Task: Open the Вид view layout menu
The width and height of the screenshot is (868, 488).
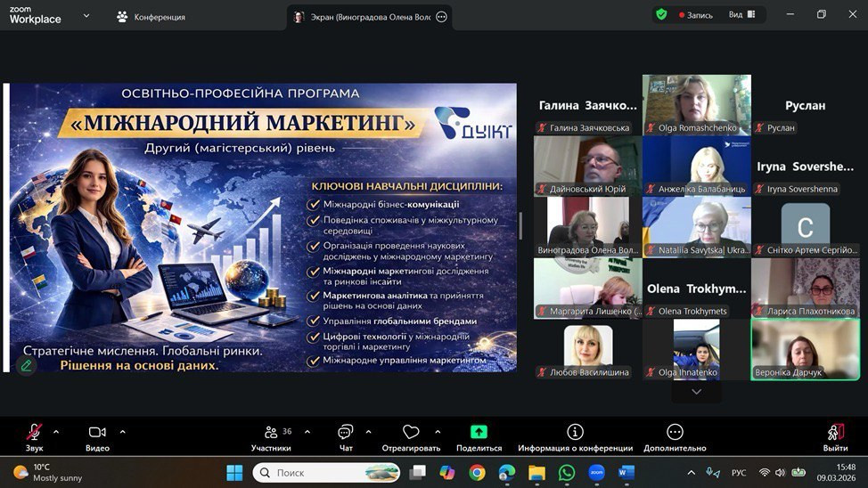Action: (741, 14)
